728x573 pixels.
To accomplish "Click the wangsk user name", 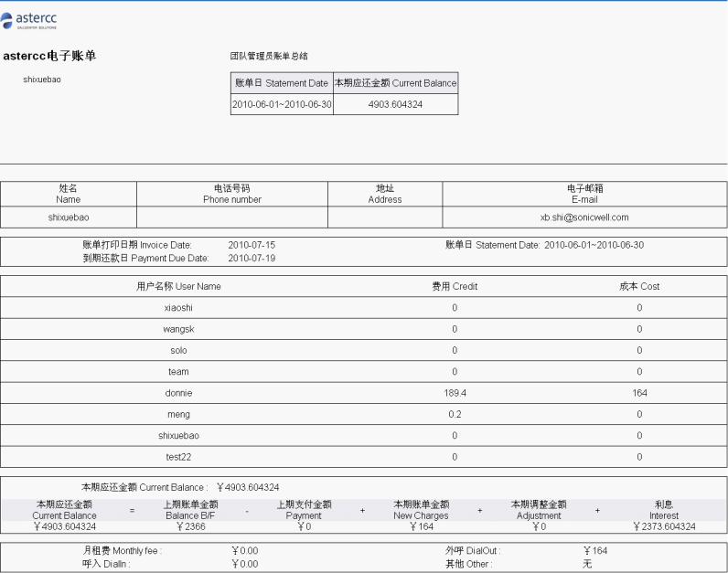I will pos(178,329).
